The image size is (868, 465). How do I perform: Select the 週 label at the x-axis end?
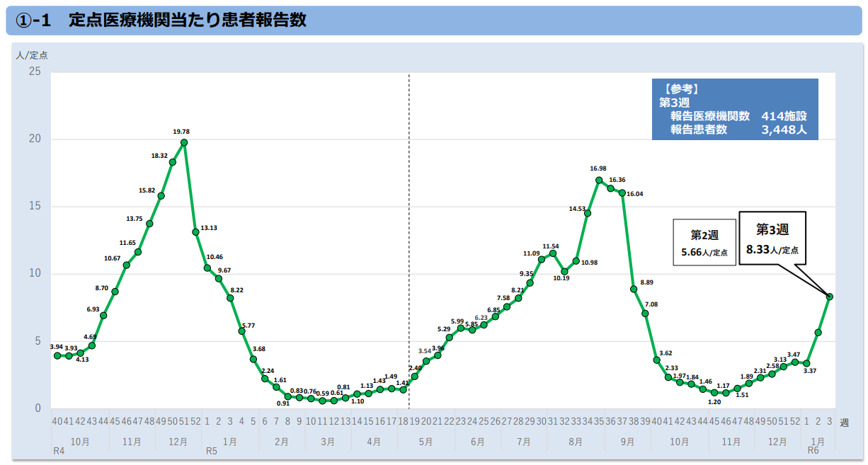point(844,423)
